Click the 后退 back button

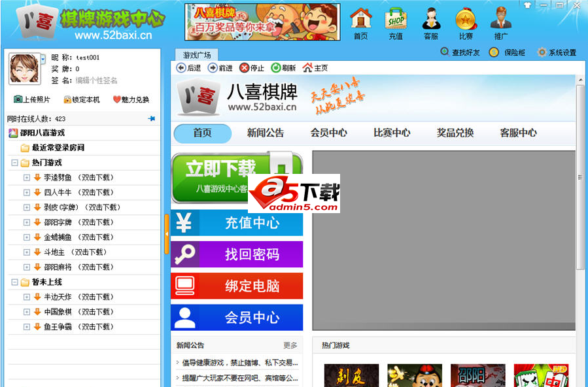(188, 68)
